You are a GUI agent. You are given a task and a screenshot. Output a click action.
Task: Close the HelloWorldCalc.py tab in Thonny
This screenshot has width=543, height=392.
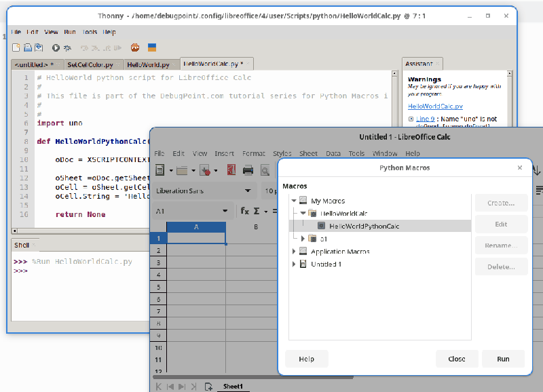coord(248,64)
